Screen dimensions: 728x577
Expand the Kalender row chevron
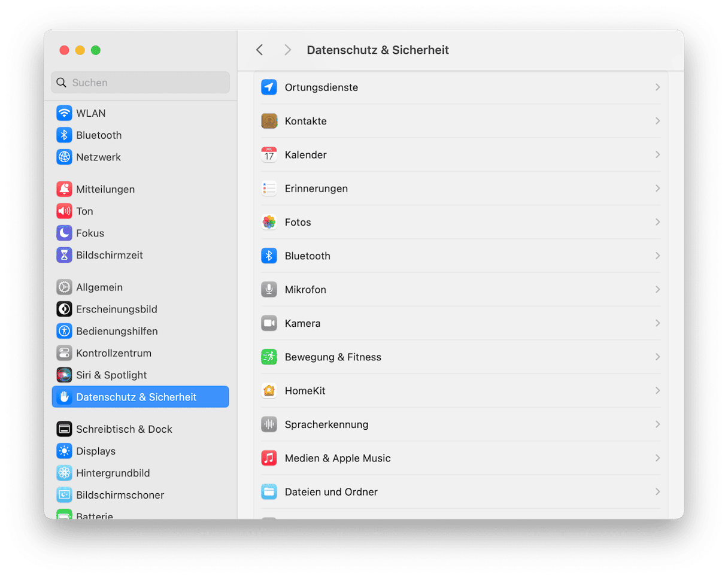[657, 154]
